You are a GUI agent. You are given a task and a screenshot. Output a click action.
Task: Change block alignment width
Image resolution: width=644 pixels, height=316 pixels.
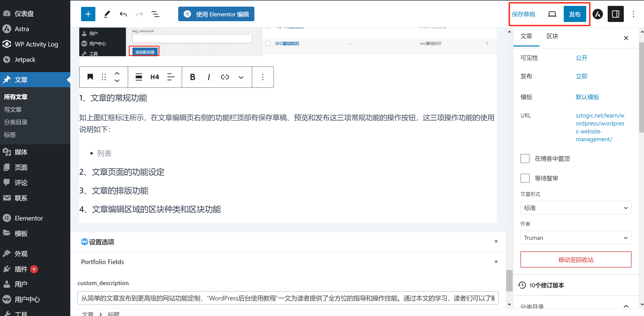[139, 77]
